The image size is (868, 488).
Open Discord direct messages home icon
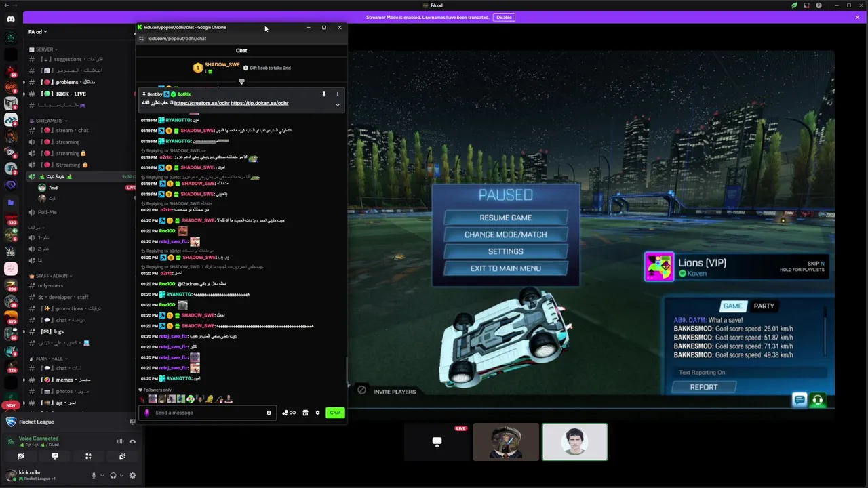(x=10, y=18)
